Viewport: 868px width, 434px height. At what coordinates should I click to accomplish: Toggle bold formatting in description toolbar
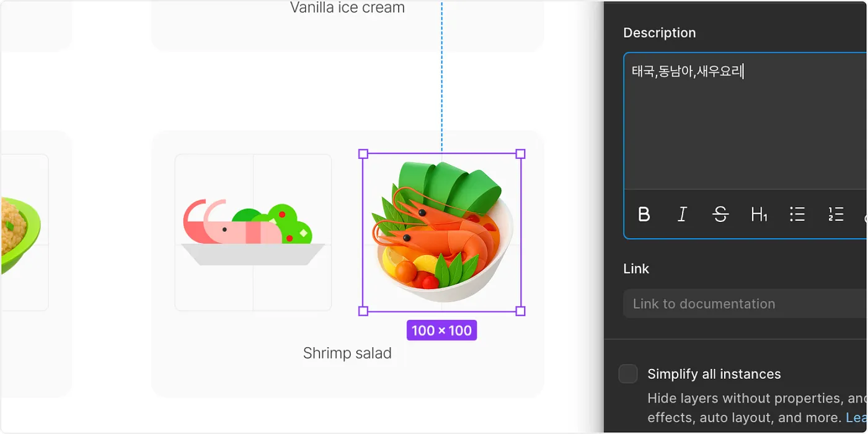[644, 215]
